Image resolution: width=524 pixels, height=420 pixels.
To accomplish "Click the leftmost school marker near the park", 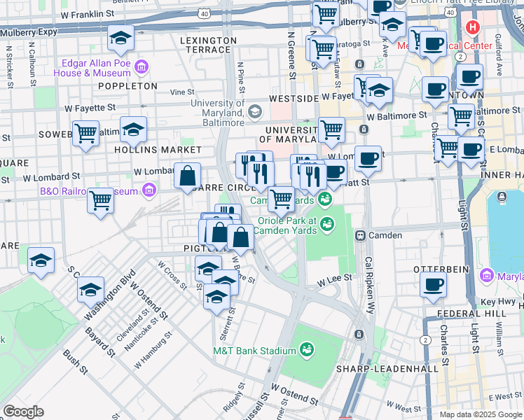I will 41,261.
